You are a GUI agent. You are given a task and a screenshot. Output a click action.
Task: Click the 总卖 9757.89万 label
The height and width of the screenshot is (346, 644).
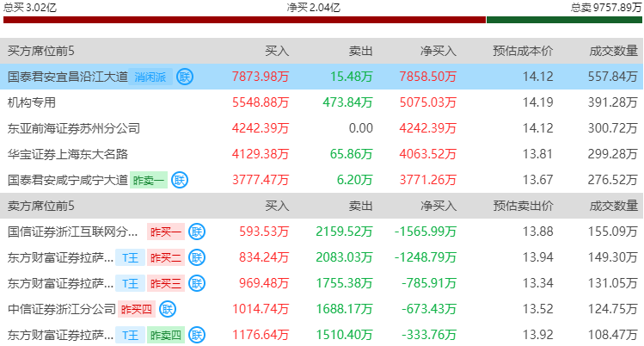606,7
